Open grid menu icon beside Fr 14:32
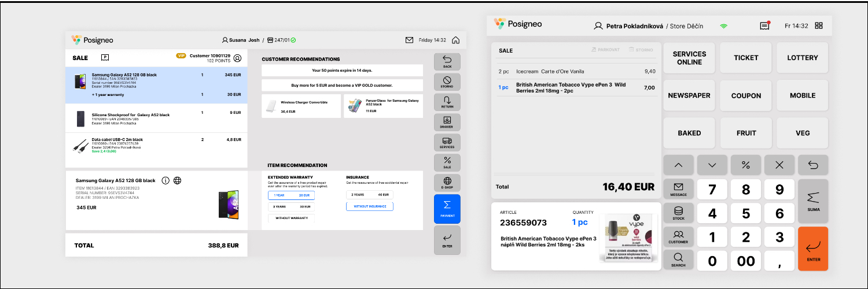Screen dimensions: 868x289 818,25
